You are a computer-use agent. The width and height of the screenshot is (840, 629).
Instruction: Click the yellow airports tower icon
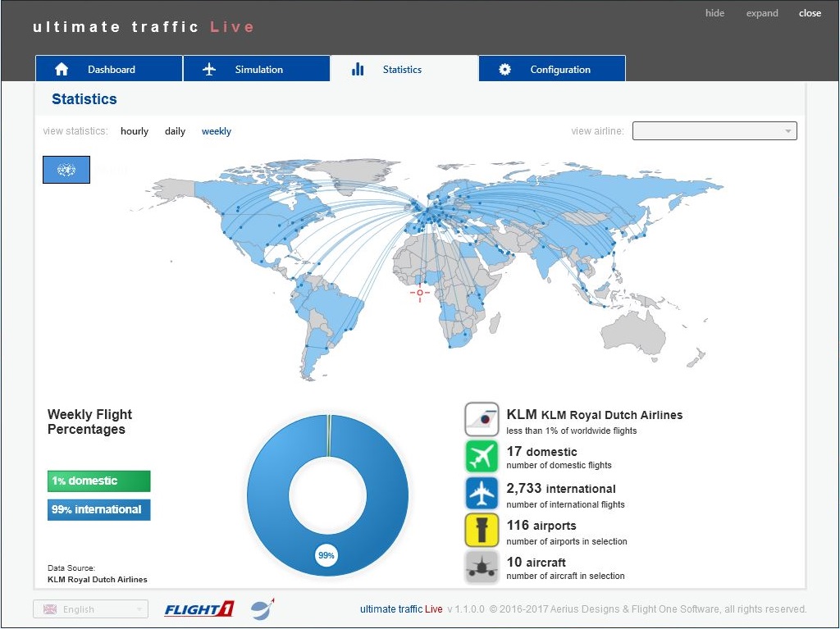(x=482, y=531)
